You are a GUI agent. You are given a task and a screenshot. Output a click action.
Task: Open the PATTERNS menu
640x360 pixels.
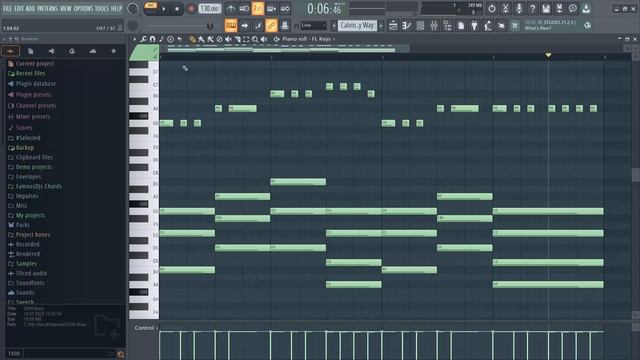pos(47,8)
